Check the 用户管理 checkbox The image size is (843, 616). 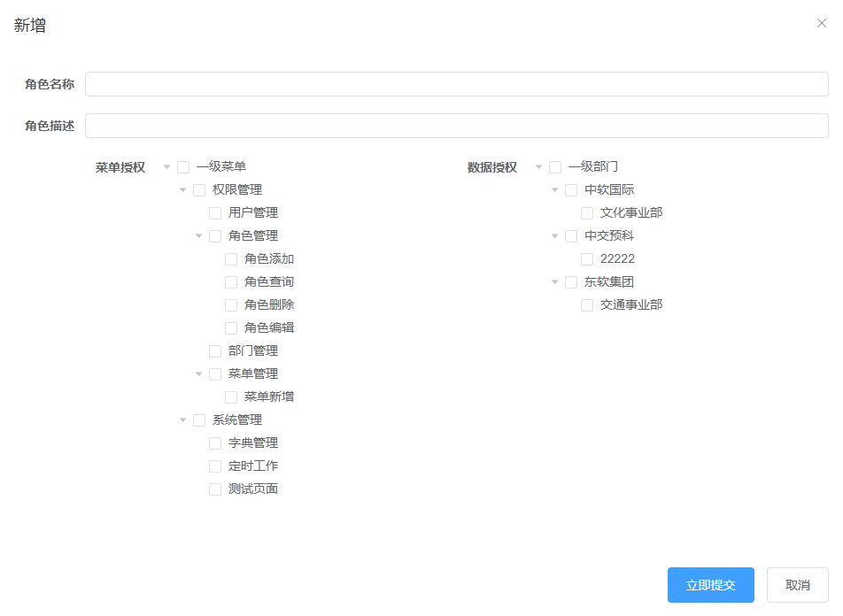click(x=214, y=212)
